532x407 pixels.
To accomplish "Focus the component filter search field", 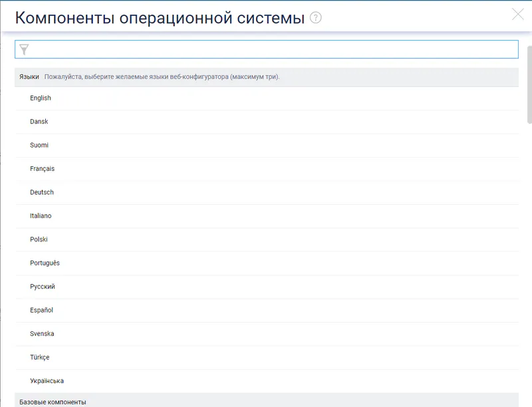I will (267, 49).
